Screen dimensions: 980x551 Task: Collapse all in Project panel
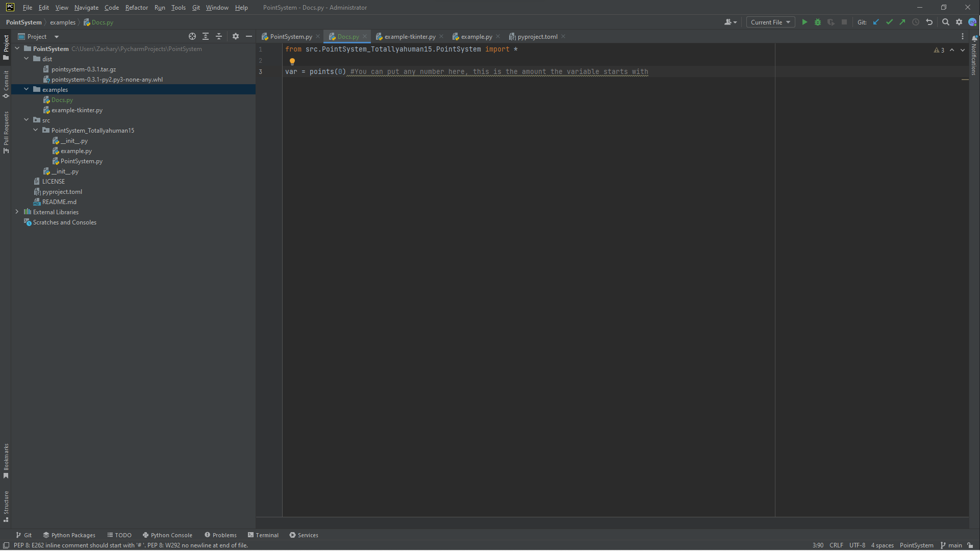[219, 36]
